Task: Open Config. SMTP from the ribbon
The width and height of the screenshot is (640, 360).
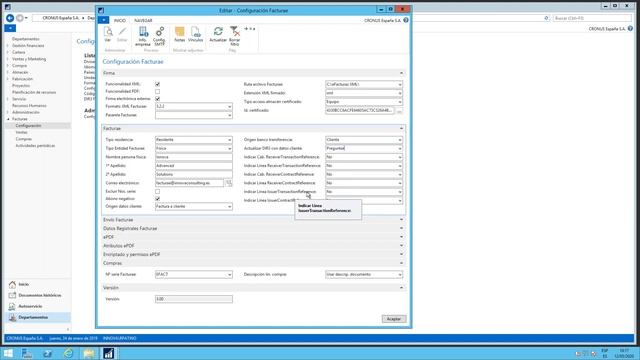Action: [160, 36]
